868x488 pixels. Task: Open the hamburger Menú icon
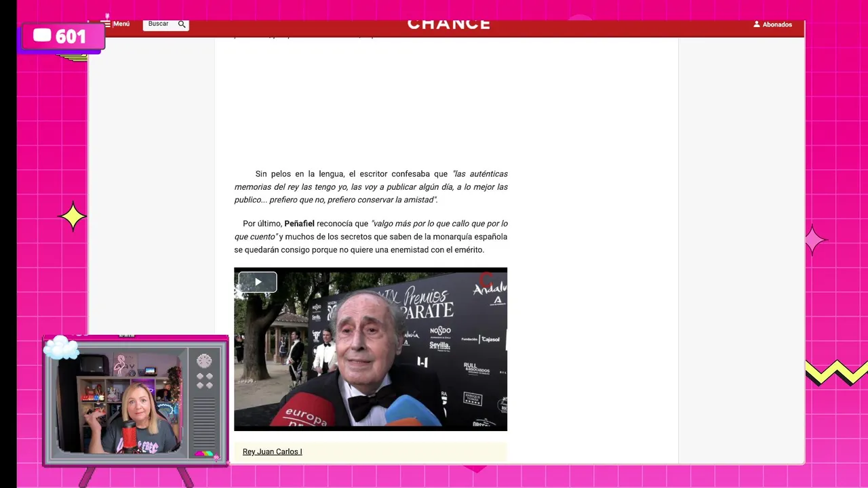point(106,24)
